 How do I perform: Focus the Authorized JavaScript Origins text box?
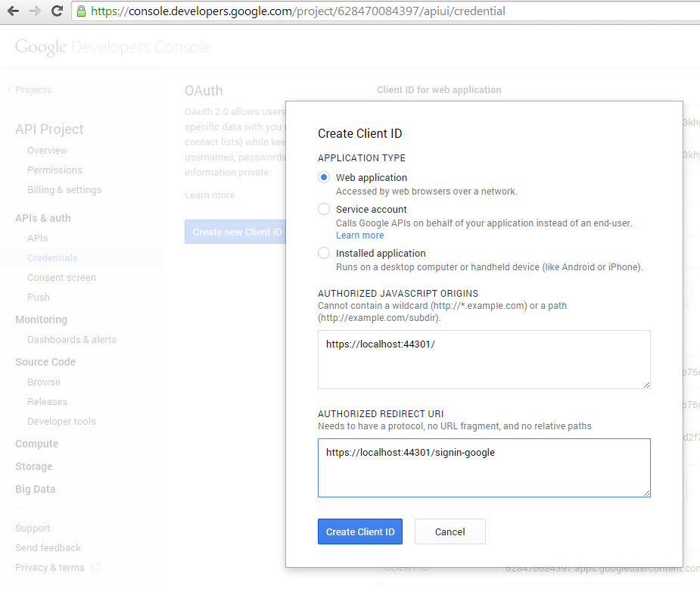tap(484, 360)
